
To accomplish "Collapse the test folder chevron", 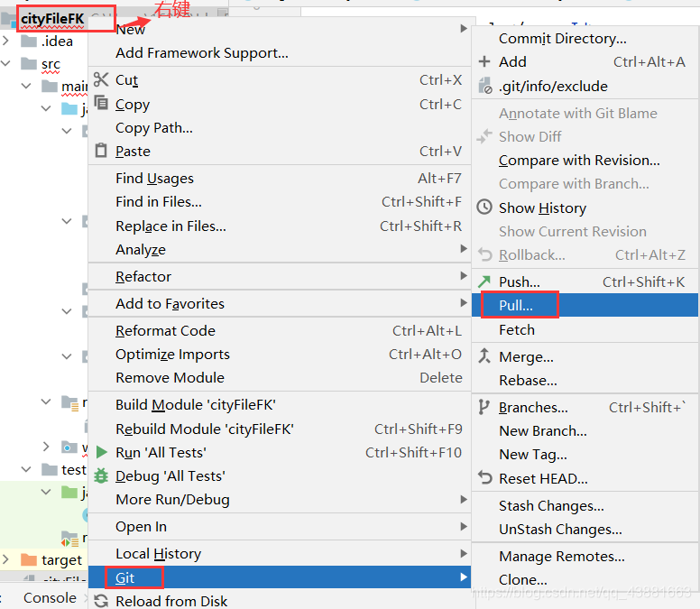I will tap(26, 469).
